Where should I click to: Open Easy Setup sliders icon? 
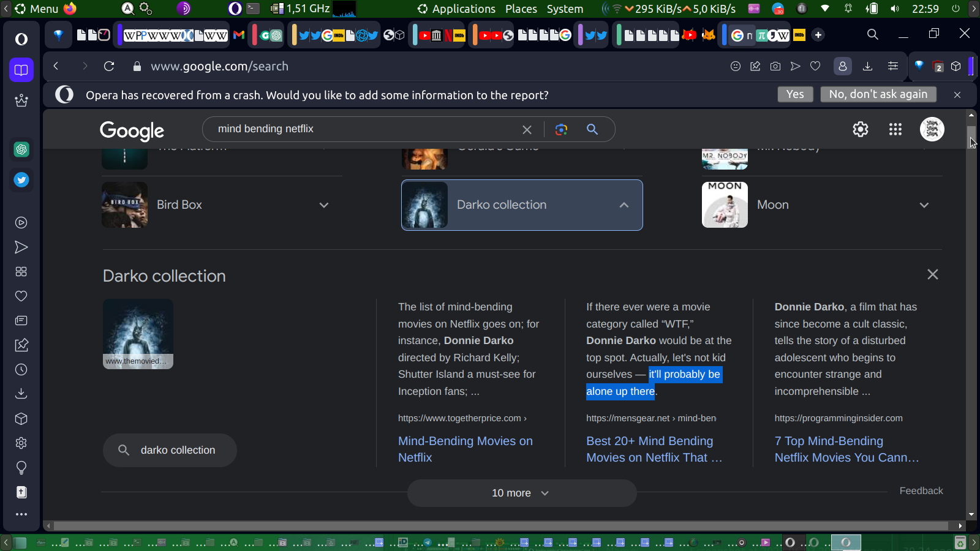(893, 66)
